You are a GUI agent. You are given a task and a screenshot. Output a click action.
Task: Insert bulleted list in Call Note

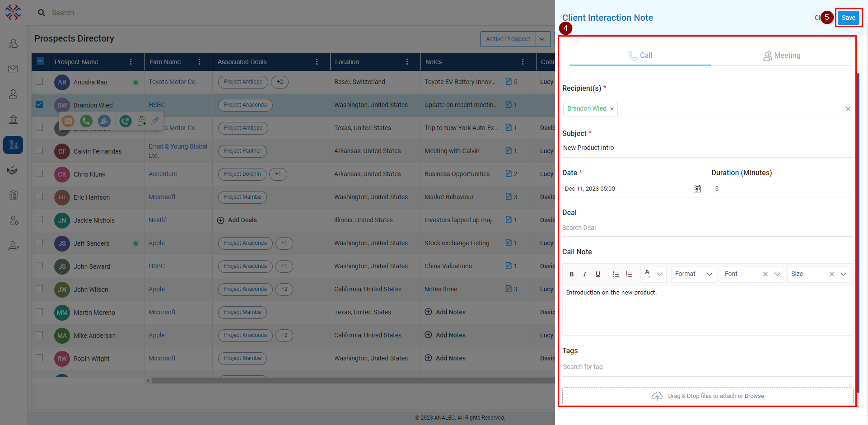coord(616,274)
